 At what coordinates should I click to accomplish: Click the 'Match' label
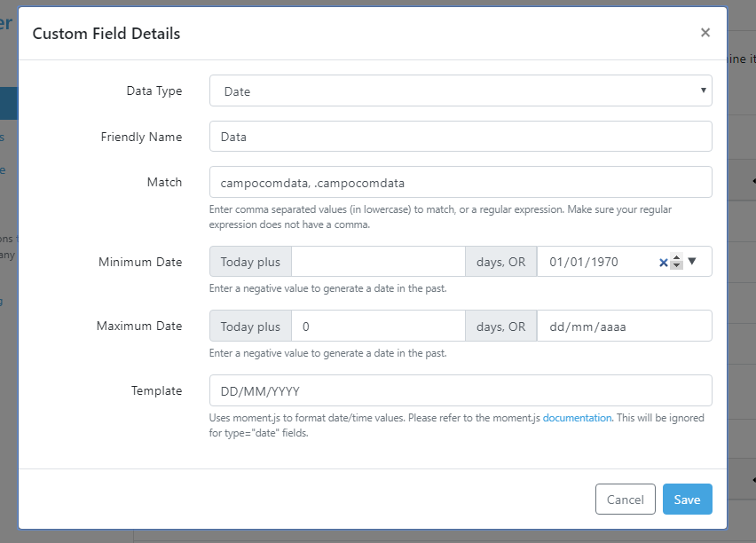[x=164, y=182]
